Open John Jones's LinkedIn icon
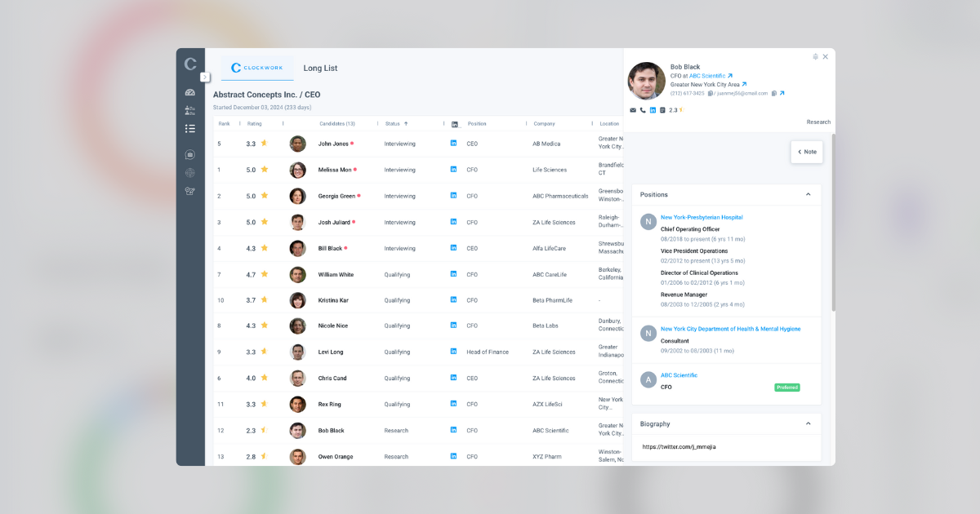980x514 pixels. [453, 144]
